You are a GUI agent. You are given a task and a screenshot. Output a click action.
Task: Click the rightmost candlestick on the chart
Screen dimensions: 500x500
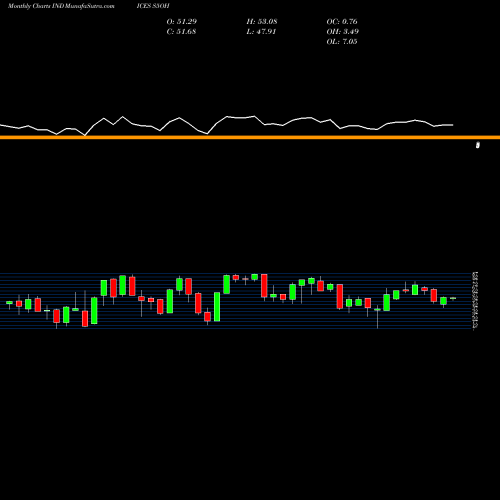coord(453,298)
